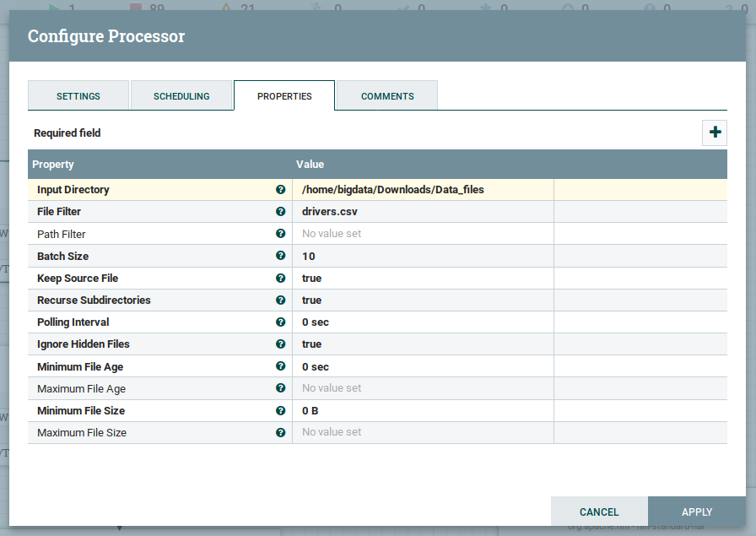Image resolution: width=756 pixels, height=536 pixels.
Task: Click help icon beside Recurse Subdirectories
Action: pos(281,300)
